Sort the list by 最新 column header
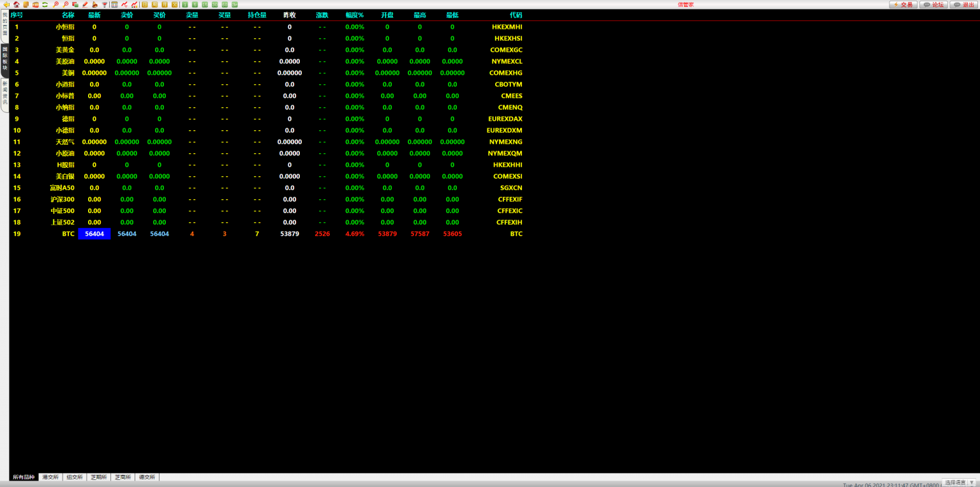The height and width of the screenshot is (487, 980). [x=94, y=15]
